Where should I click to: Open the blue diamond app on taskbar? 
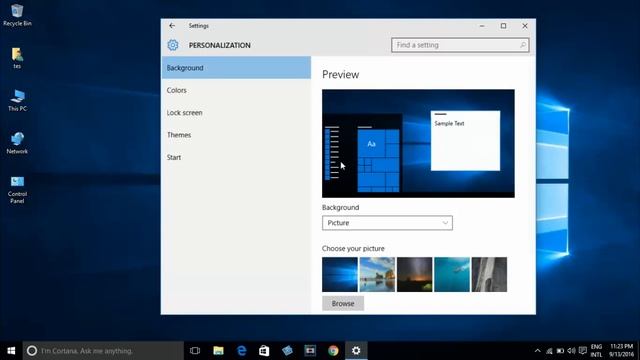click(287, 351)
